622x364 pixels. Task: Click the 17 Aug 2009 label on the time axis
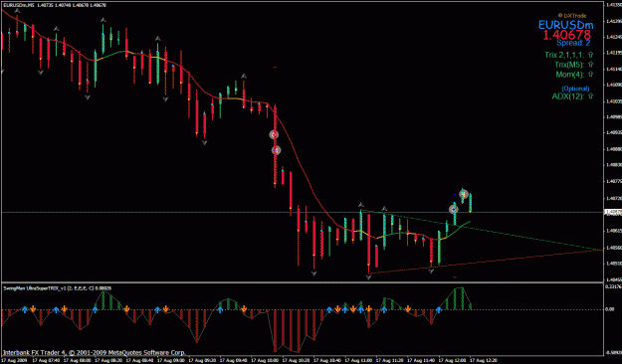15,360
